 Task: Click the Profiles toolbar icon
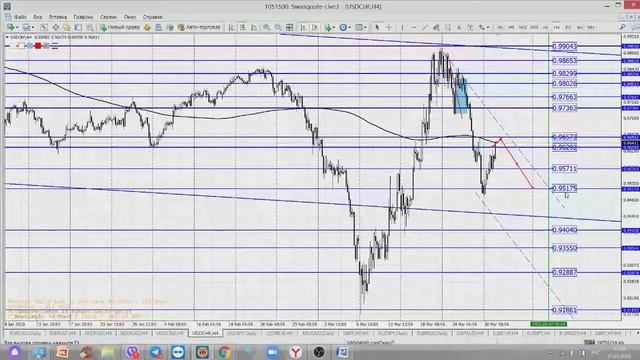[26, 27]
